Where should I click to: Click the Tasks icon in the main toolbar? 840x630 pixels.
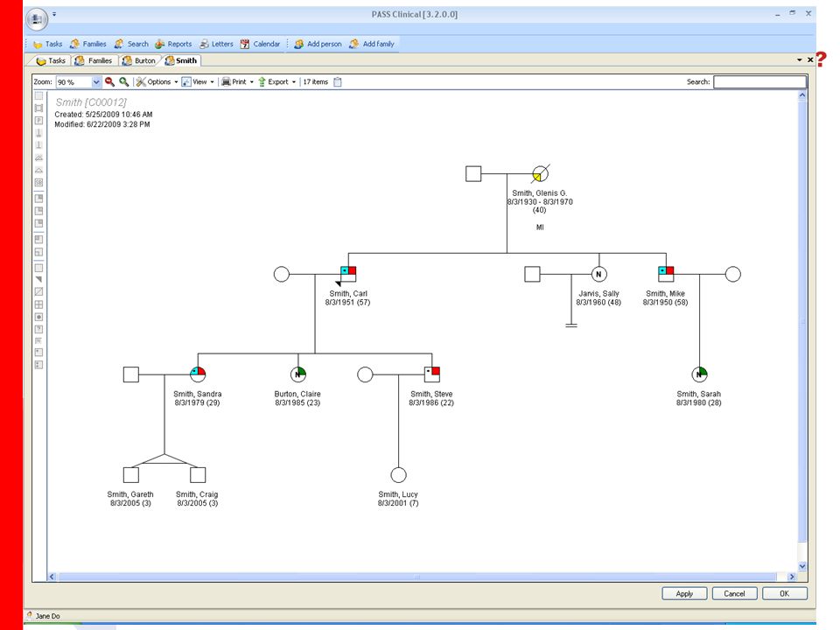38,45
